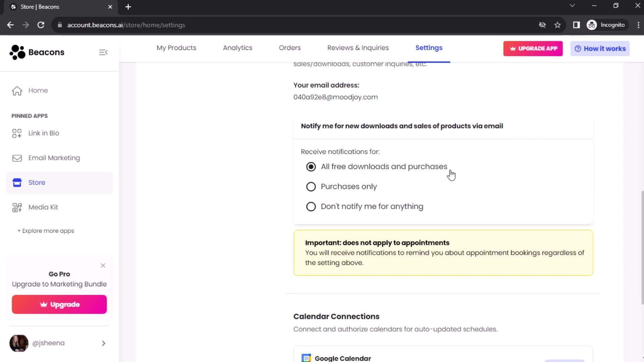Viewport: 644px width, 362px height.
Task: Switch to the Analytics tab
Action: tap(237, 48)
